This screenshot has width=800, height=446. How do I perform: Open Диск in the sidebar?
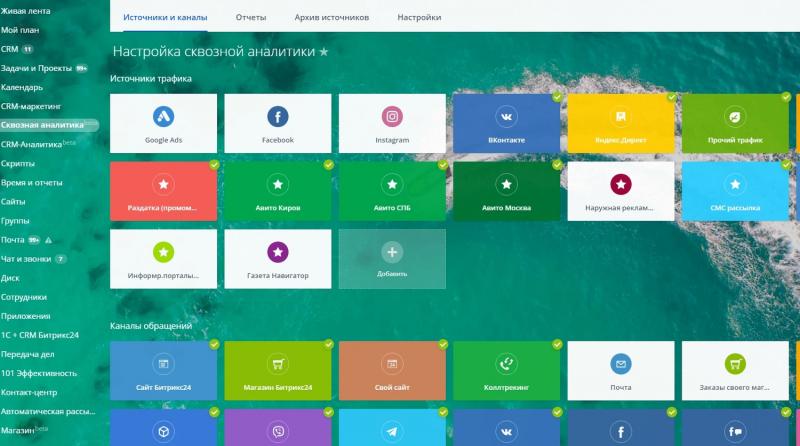tap(10, 278)
